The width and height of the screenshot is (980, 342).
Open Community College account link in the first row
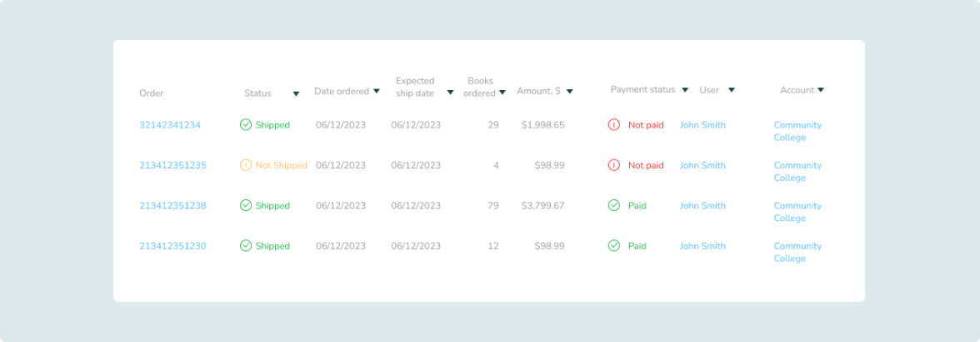tap(797, 131)
